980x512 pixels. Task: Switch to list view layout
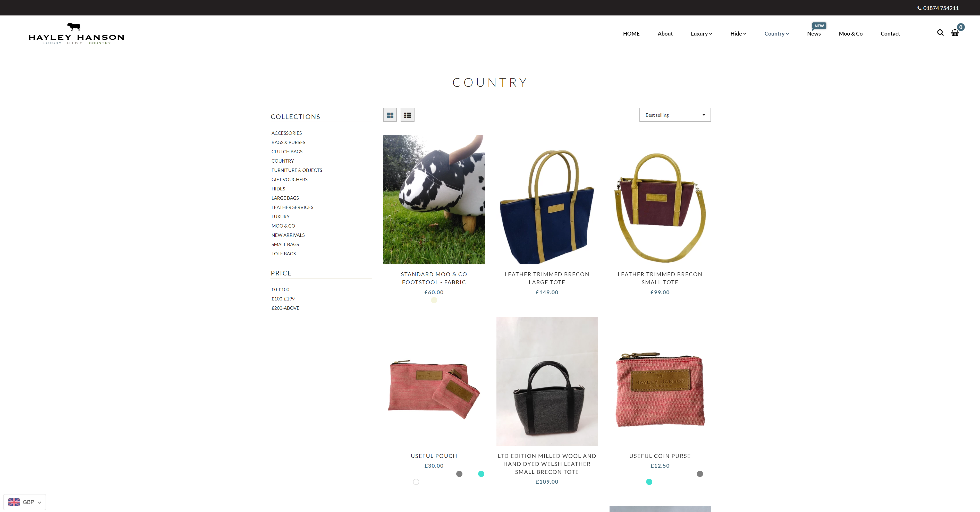(x=408, y=115)
